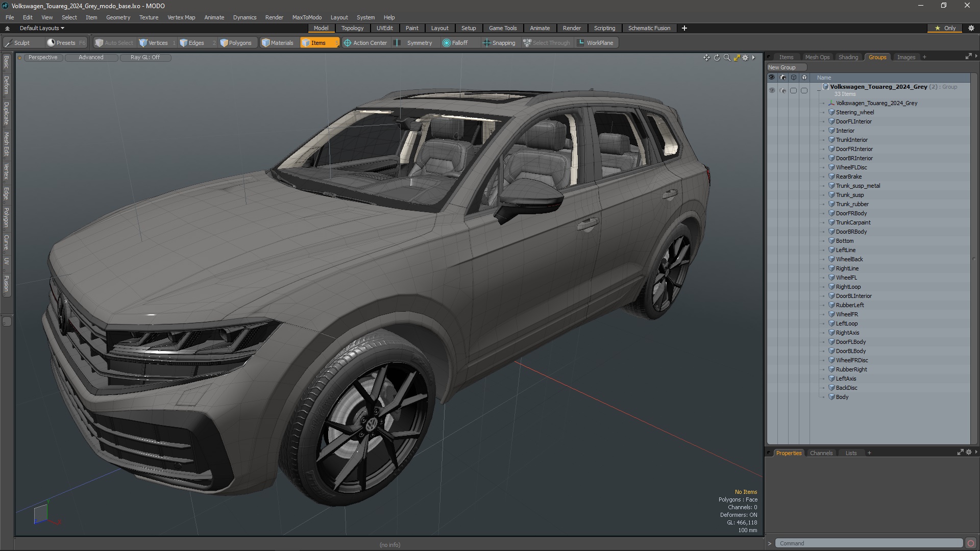Image resolution: width=980 pixels, height=551 pixels.
Task: Switch to the Topology layout tab
Action: click(x=352, y=28)
